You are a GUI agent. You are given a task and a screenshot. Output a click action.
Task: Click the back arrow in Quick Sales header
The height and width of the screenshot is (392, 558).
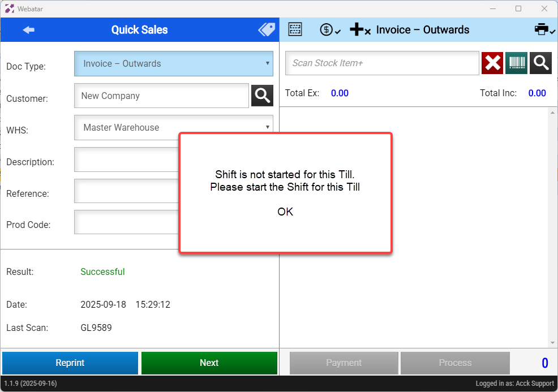[x=28, y=30]
